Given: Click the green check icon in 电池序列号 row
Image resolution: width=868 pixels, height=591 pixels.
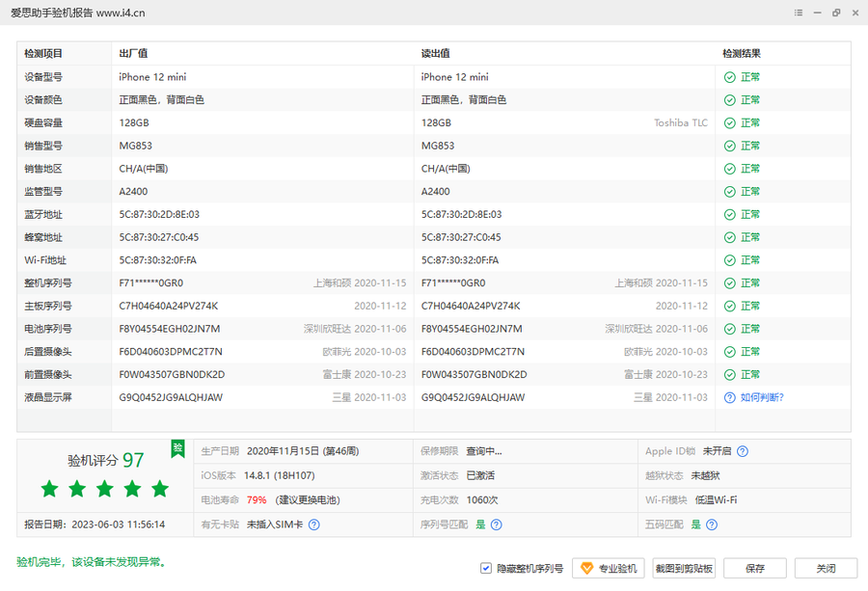Looking at the screenshot, I should 730,329.
